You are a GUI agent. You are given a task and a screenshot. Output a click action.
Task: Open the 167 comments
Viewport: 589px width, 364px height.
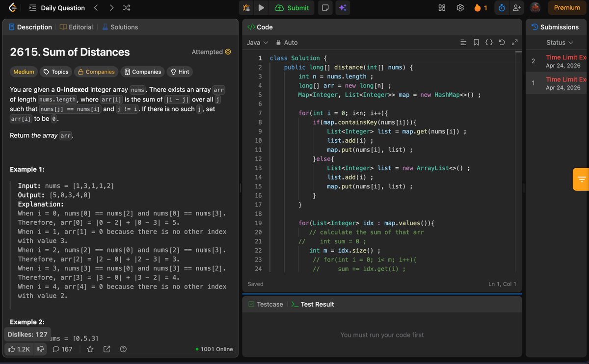pos(62,349)
